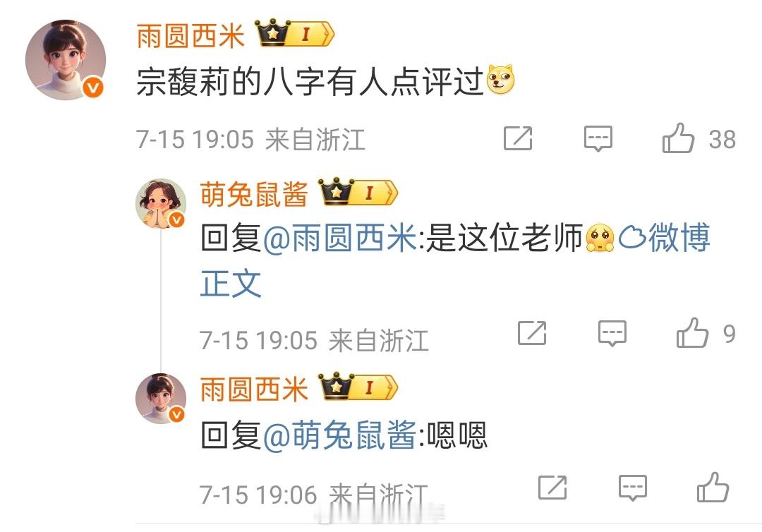Tap the @雨圆西米 mention in the reply

point(339,238)
